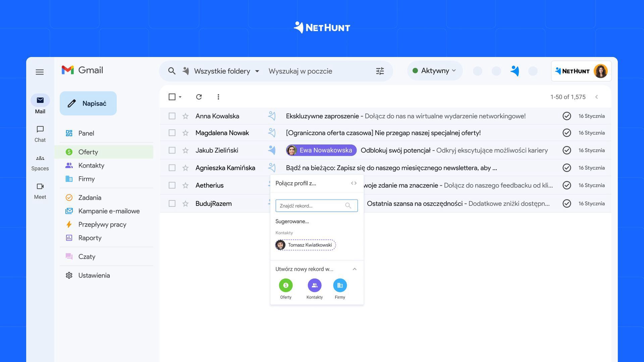Viewport: 644px width, 362px height.
Task: Open search filter options slider icon
Action: 380,71
